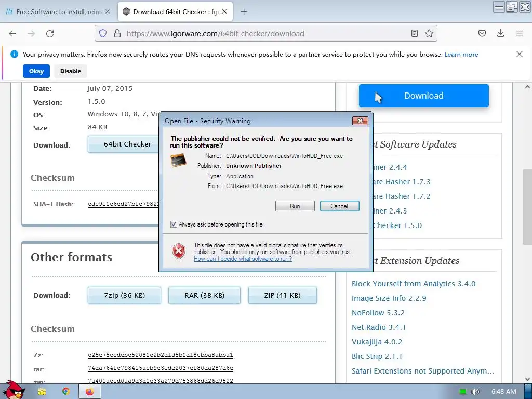Screen dimensions: 532x399
Task: Click the large blue Download button
Action: (424, 96)
